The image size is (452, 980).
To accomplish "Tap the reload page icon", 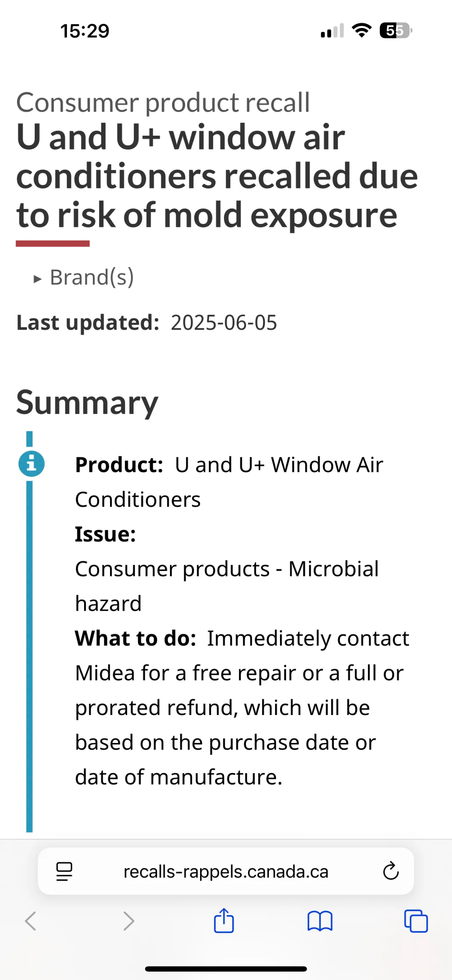I will click(x=391, y=871).
